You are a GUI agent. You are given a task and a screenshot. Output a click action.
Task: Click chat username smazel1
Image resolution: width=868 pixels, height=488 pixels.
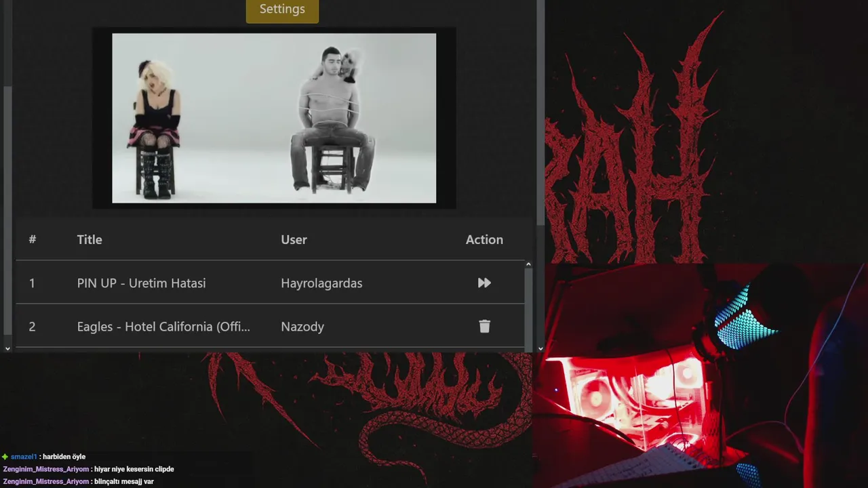pos(24,457)
